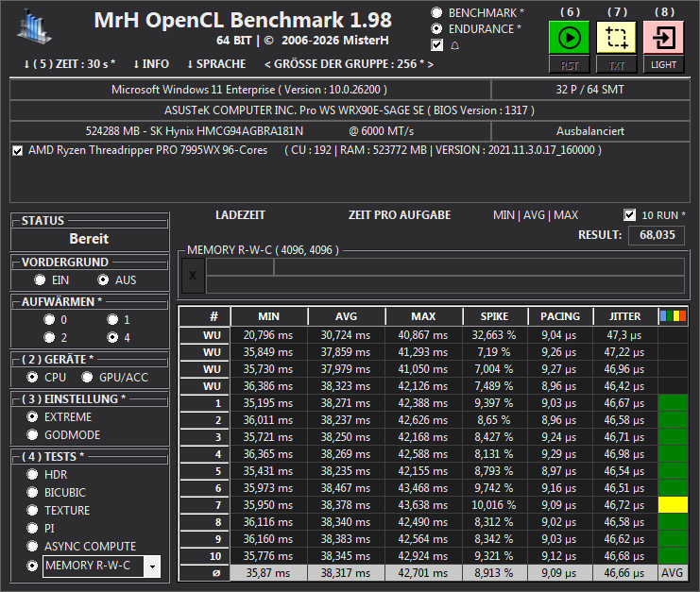Set Vordergrund to EIN

[x=40, y=279]
